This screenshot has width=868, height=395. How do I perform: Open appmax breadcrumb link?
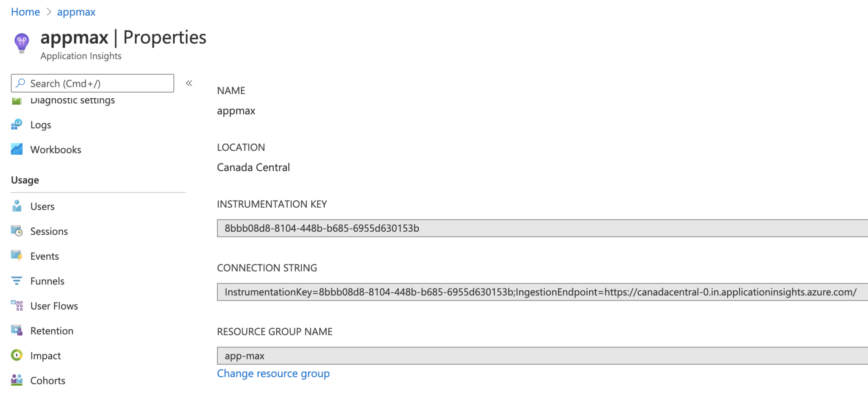coord(76,11)
